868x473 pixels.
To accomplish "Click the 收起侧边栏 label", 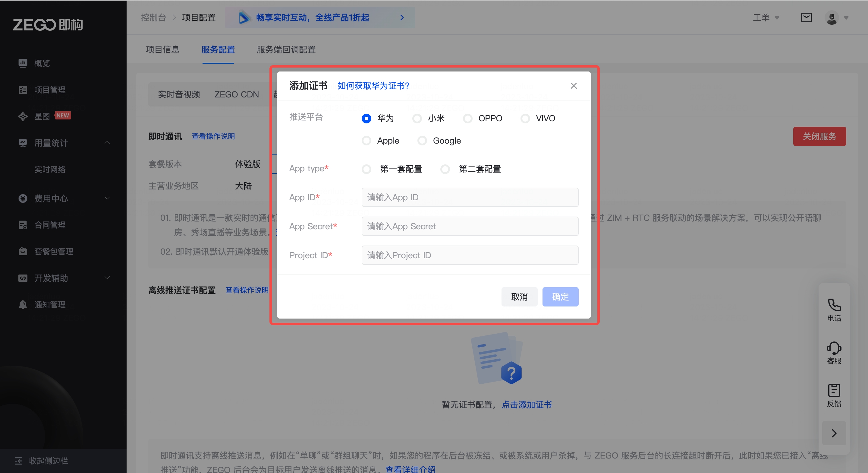I will click(x=49, y=461).
